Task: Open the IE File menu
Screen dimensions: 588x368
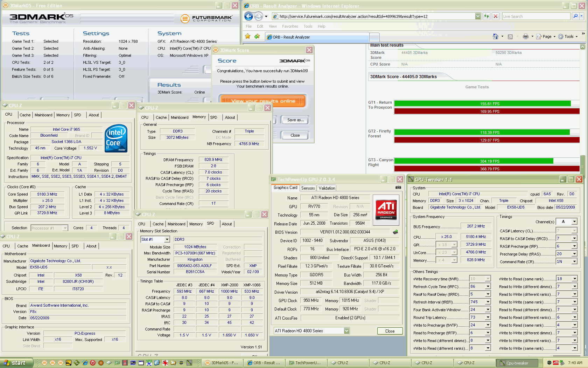Action: click(248, 26)
